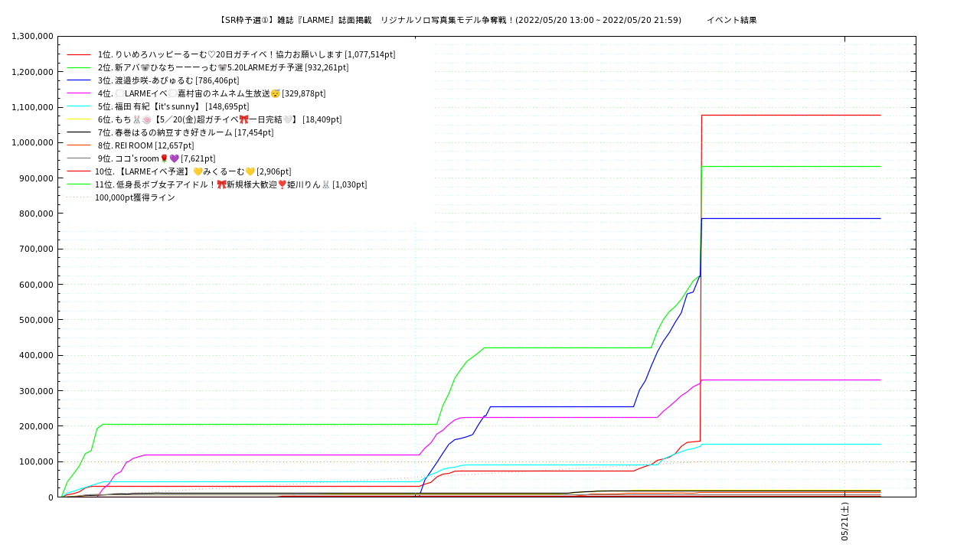This screenshot has width=980, height=551.
Task: Select legend entry 2位 新アバひなちーーーっむ
Action: (x=223, y=67)
